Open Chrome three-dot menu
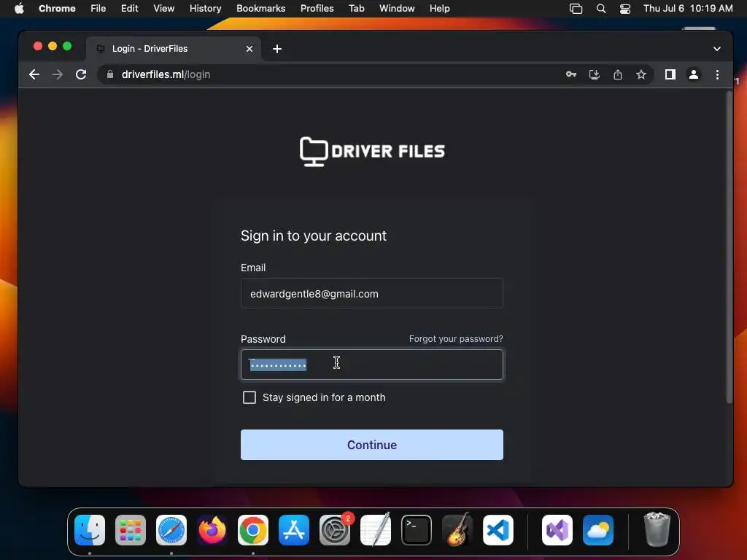 pyautogui.click(x=717, y=74)
